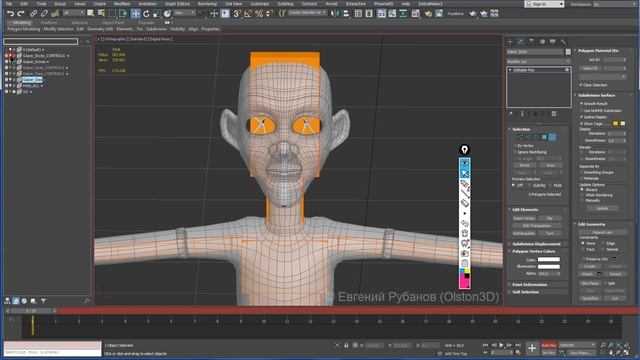Activate the Select and Scale tool
Screen dimensions: 640x360
click(157, 14)
